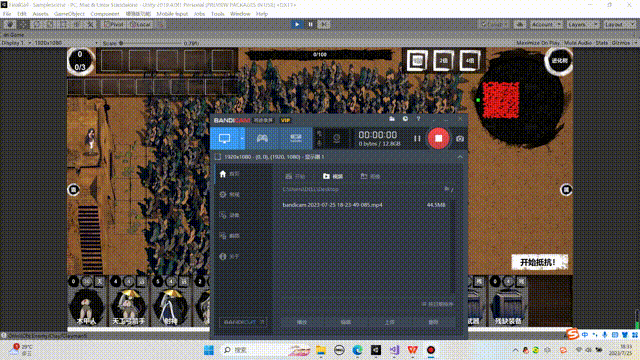Toggle Local handle rotation in Unity toolbar
640x360 pixels.
(x=141, y=24)
